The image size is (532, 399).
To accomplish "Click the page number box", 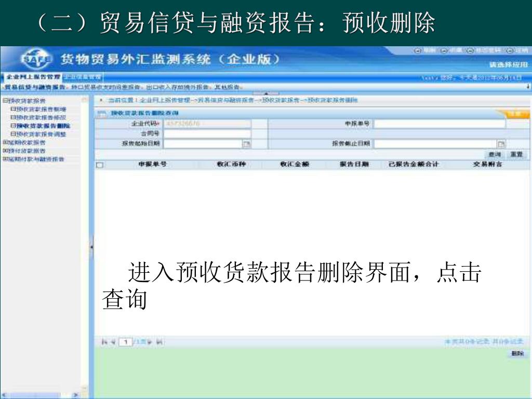I will [x=126, y=342].
